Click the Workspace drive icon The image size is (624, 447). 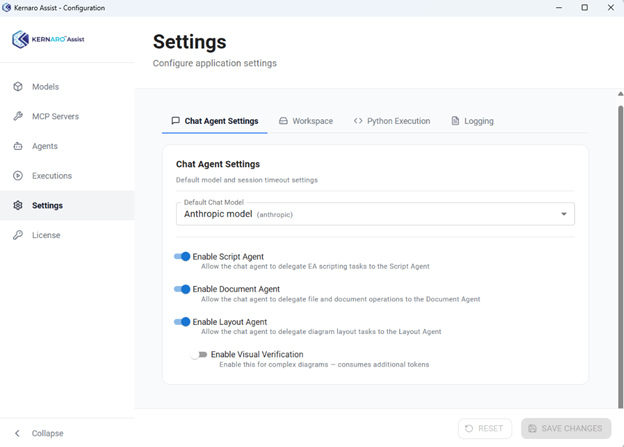[283, 121]
